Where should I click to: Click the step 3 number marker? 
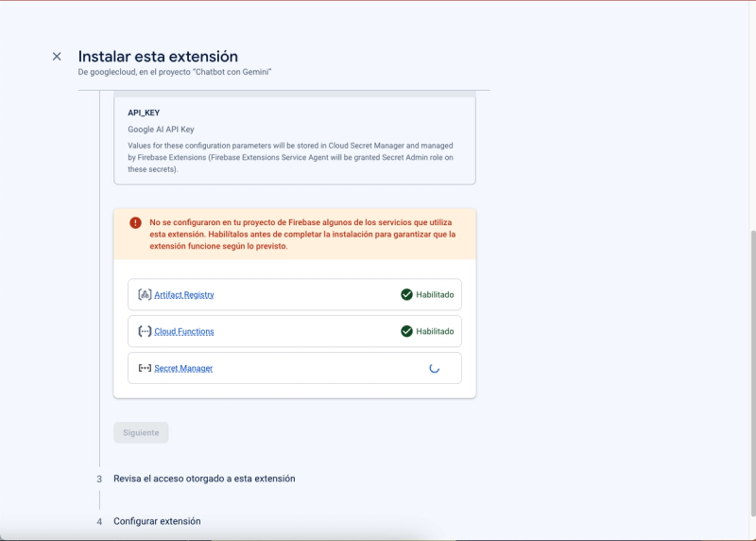99,480
